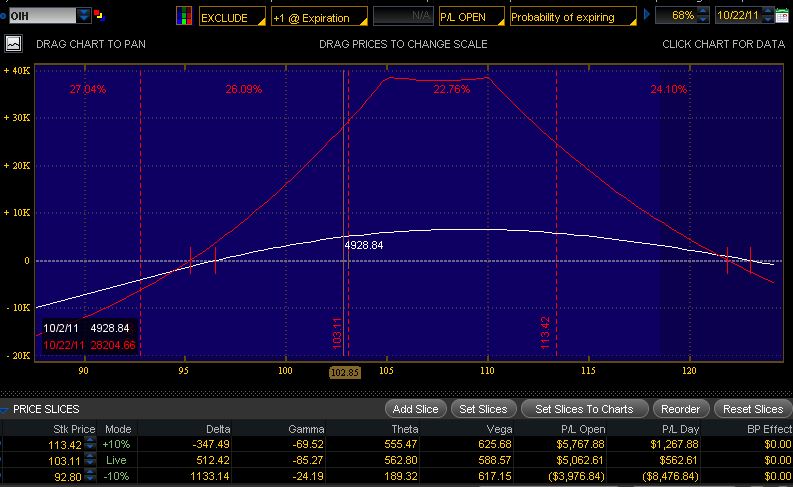Open the P/L OPEN dropdown
The height and width of the screenshot is (487, 793).
471,16
